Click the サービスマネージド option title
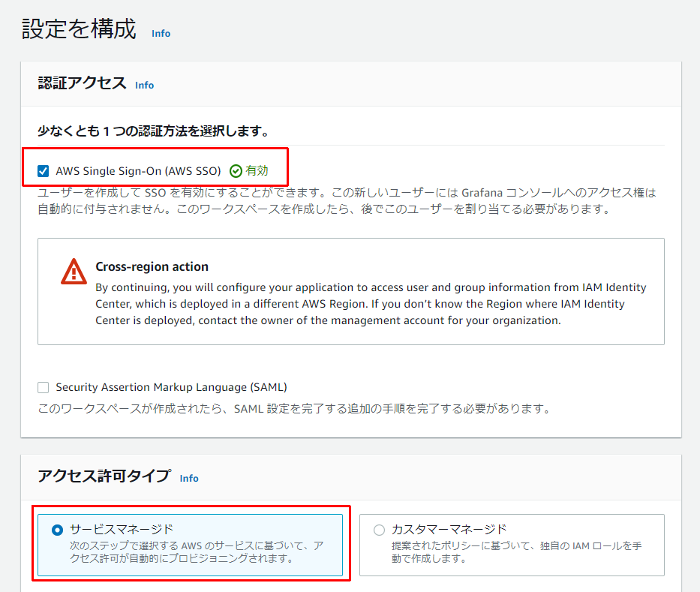The width and height of the screenshot is (700, 592). (x=122, y=530)
